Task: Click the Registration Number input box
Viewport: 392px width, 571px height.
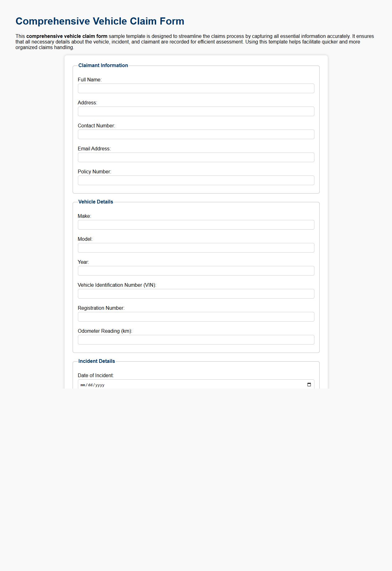Action: pos(196,317)
